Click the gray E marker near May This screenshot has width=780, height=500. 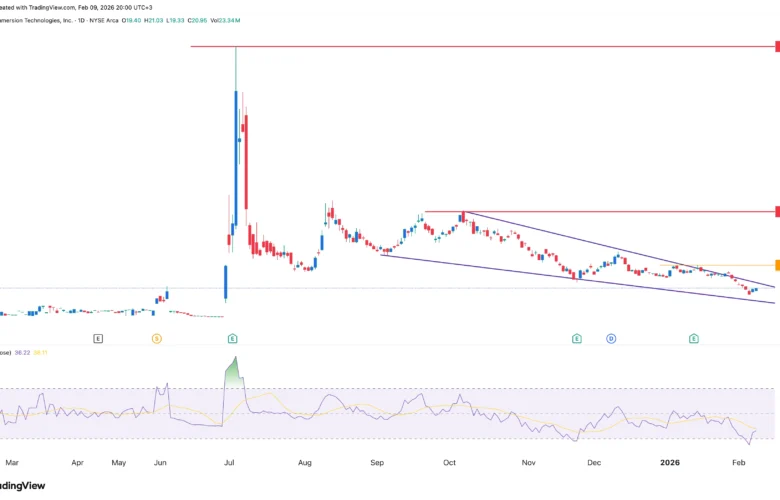click(98, 339)
